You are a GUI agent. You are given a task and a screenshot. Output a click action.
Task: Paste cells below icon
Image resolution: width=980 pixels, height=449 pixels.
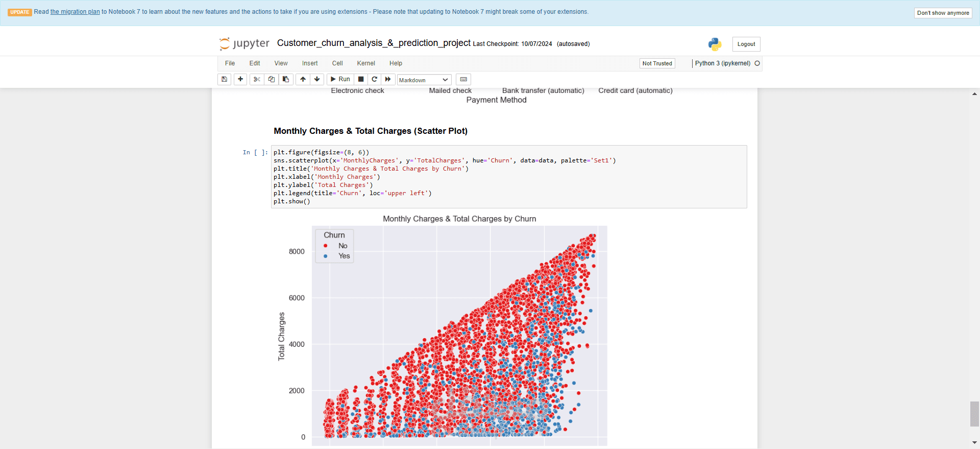(x=286, y=79)
